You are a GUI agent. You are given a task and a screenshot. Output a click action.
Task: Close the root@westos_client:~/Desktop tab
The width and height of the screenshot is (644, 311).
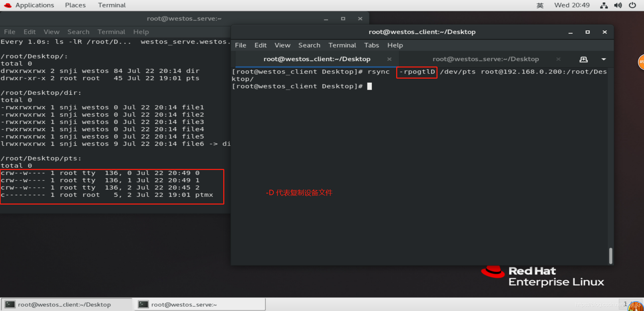click(x=389, y=59)
